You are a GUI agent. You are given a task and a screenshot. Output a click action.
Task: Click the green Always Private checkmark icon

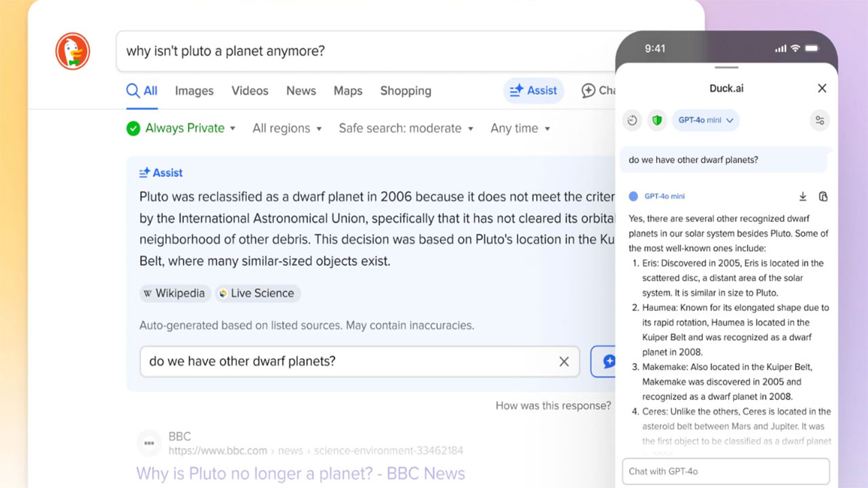tap(133, 128)
